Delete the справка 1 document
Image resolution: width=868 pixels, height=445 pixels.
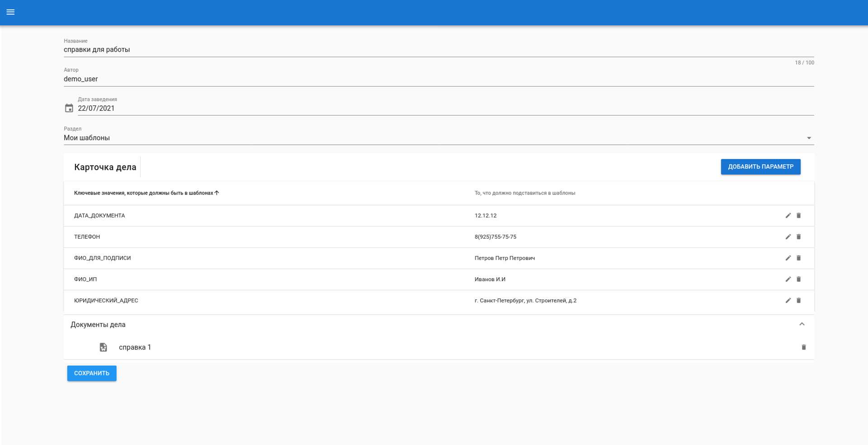pyautogui.click(x=803, y=347)
